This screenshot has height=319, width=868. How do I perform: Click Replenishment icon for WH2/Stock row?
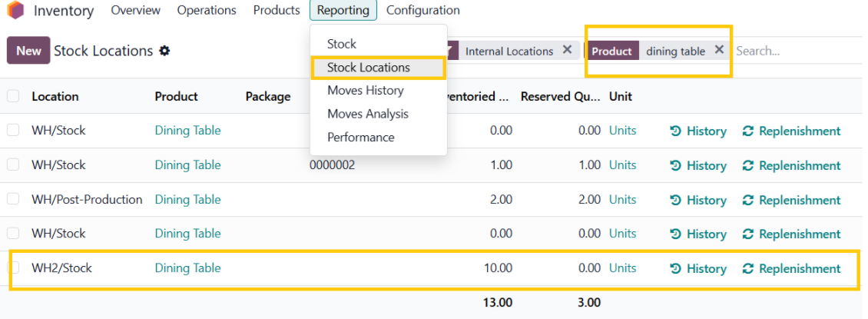pyautogui.click(x=747, y=268)
